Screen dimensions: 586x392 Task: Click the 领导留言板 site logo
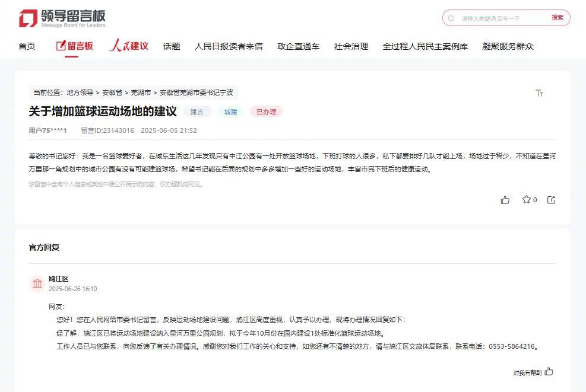pos(62,18)
